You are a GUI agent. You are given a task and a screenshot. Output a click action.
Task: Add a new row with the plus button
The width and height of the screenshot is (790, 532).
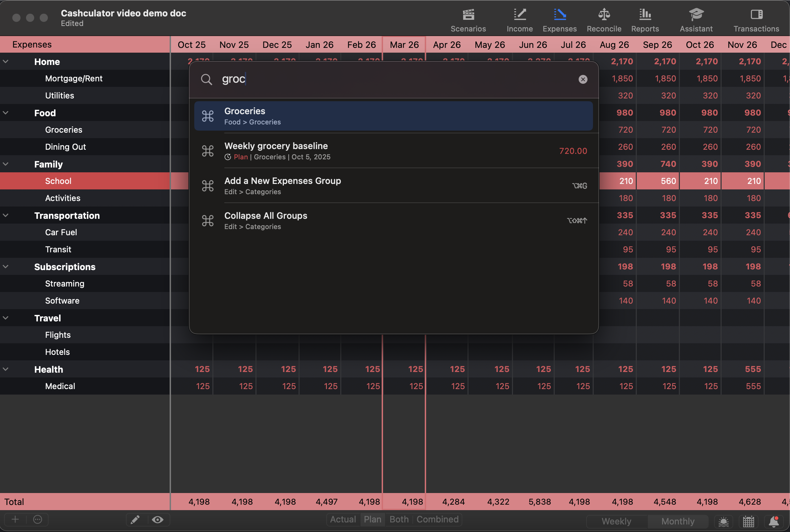click(15, 519)
